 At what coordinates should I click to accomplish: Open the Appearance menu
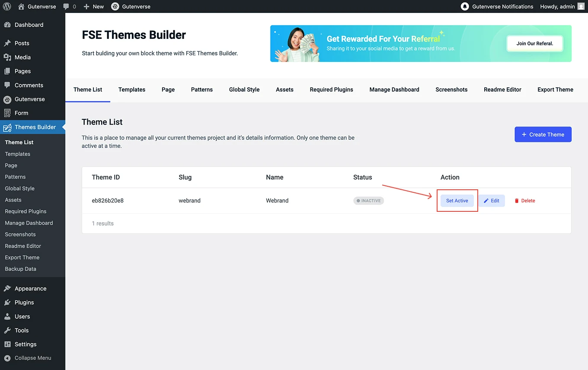pos(30,289)
